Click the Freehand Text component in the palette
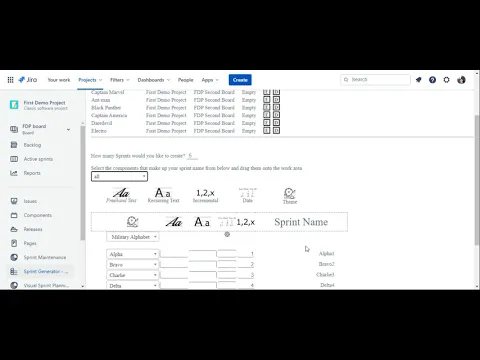 coord(121,195)
